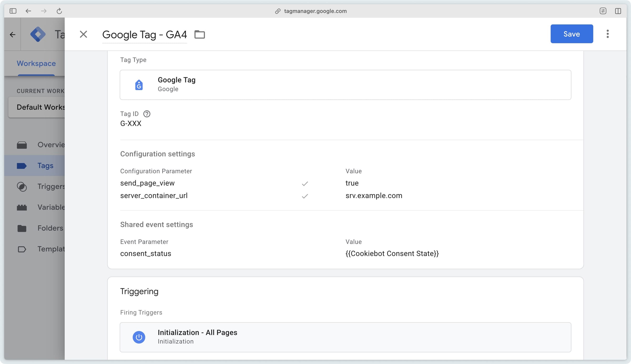Open Variables in the sidebar
Image resolution: width=631 pixels, height=364 pixels.
tap(34, 207)
